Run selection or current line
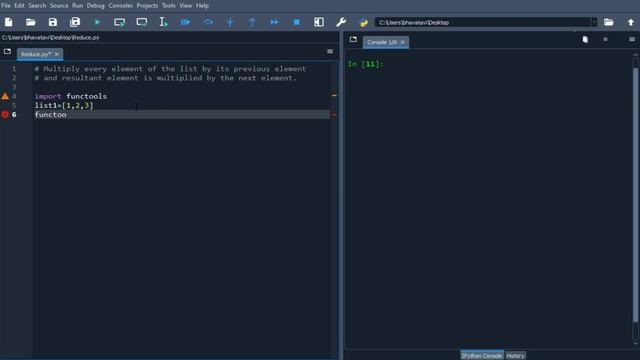Image resolution: width=640 pixels, height=360 pixels. [x=163, y=22]
